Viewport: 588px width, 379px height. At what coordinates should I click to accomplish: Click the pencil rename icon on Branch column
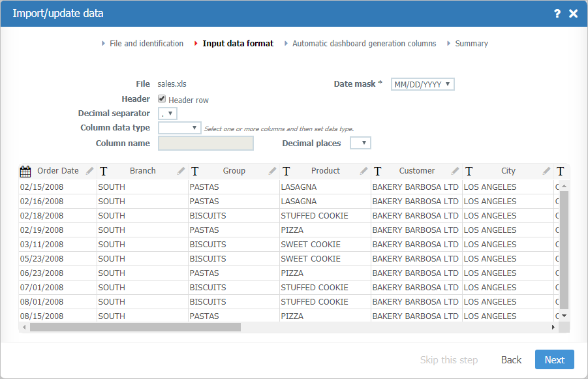[180, 171]
